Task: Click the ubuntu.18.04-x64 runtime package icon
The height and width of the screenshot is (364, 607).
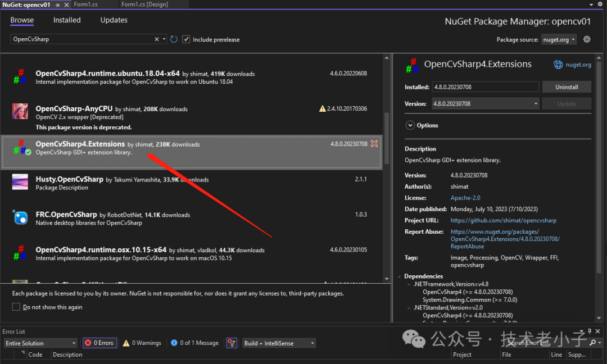Action: click(20, 76)
